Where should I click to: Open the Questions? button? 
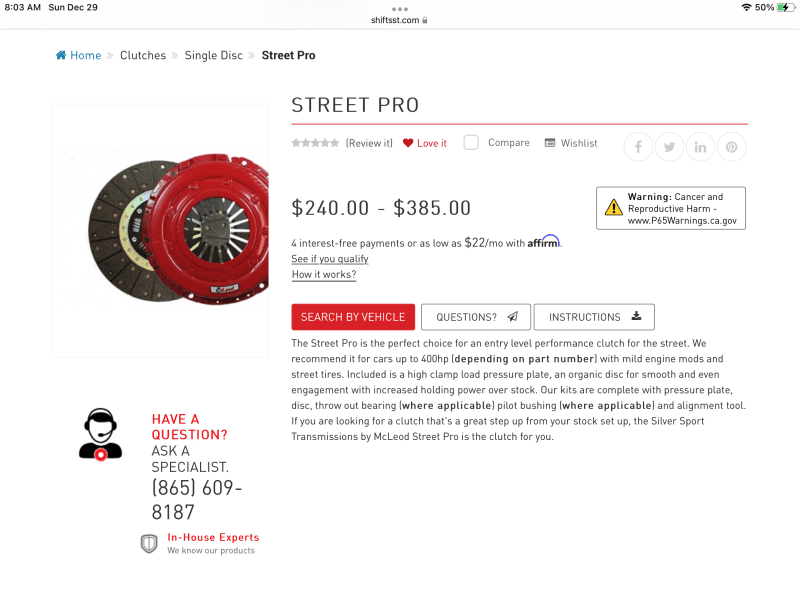[x=476, y=317]
